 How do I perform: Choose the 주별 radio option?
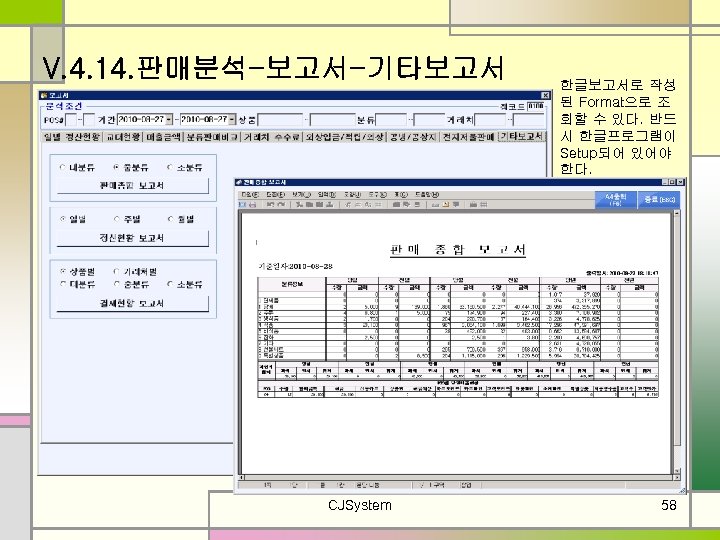(x=116, y=219)
